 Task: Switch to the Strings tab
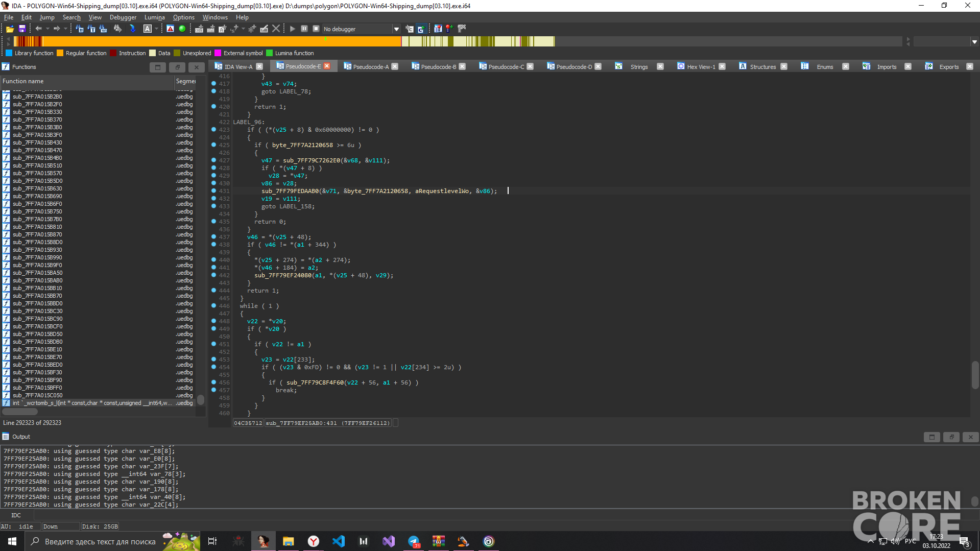[639, 66]
